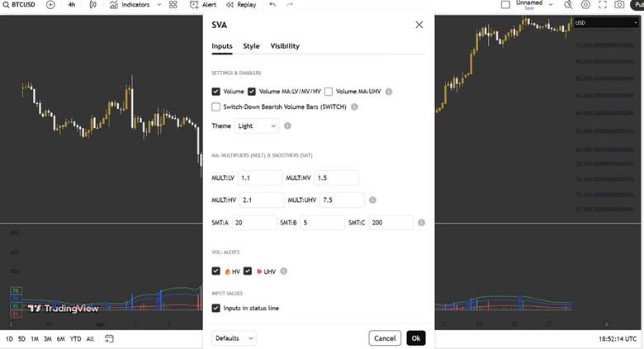Viewport: 644px width, 349px height.
Task: Open the Theme dropdown showing Light
Action: [x=257, y=126]
